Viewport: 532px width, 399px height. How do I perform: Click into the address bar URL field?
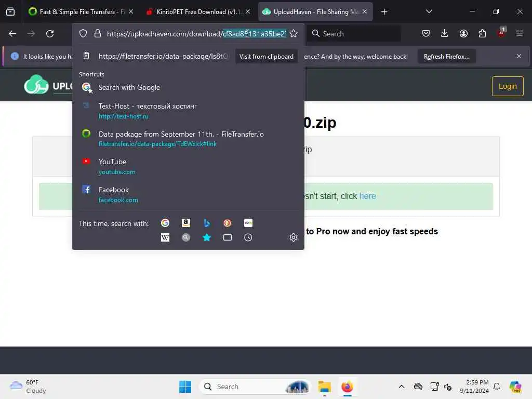[x=197, y=34]
